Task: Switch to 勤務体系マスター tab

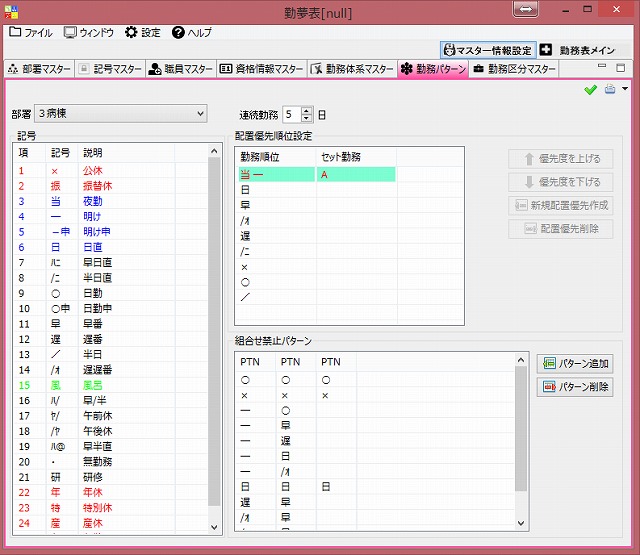Action: (352, 69)
